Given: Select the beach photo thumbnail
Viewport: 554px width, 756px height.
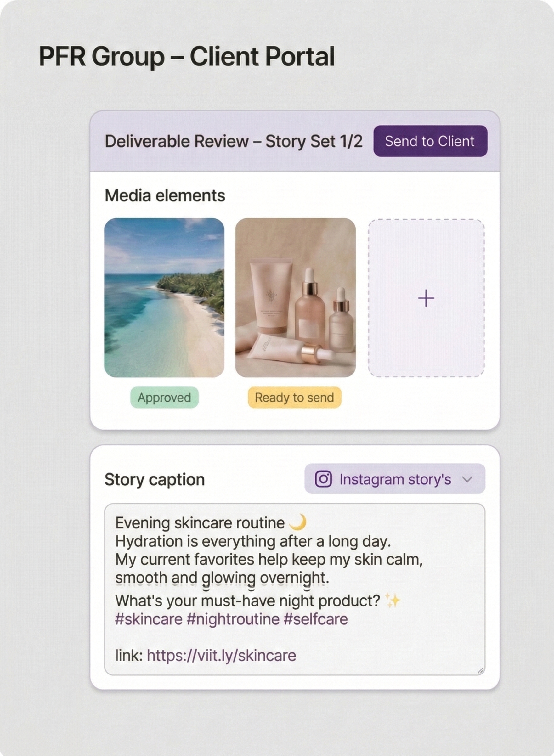Looking at the screenshot, I should (x=164, y=298).
